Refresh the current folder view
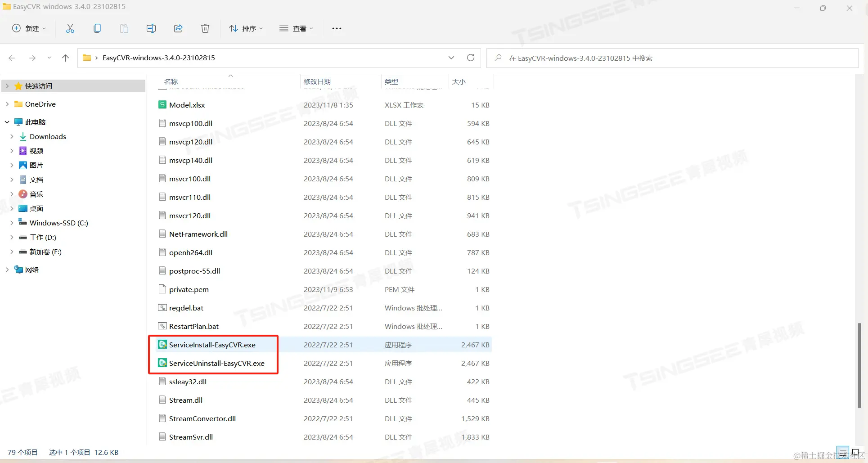868x463 pixels. (x=471, y=58)
